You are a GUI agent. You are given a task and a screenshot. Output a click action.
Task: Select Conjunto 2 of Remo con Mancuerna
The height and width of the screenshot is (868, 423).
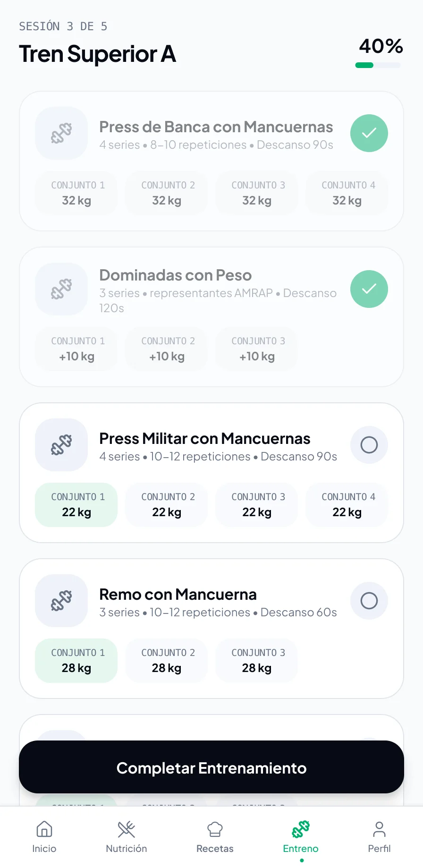click(x=167, y=661)
